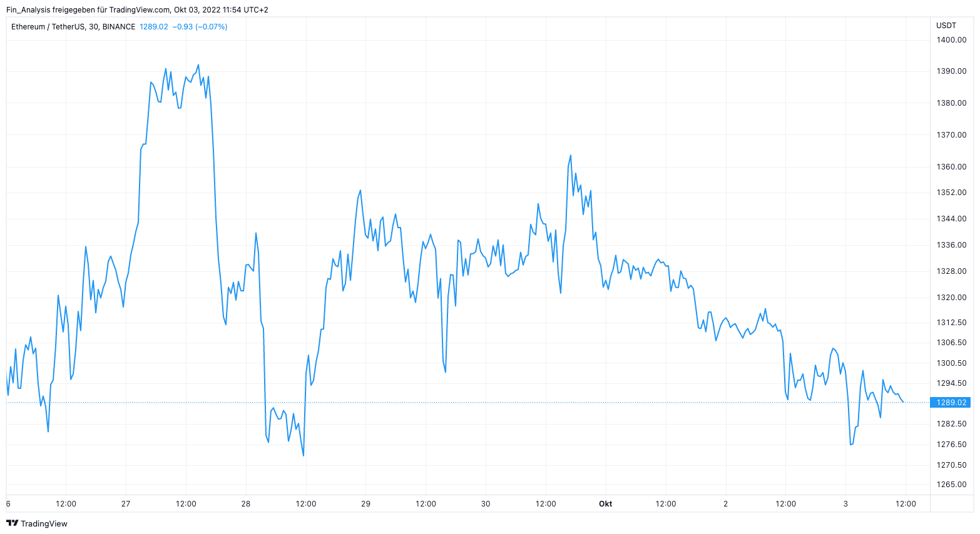Click the 1370.00 price axis label
This screenshot has height=534, width=980.
click(951, 135)
